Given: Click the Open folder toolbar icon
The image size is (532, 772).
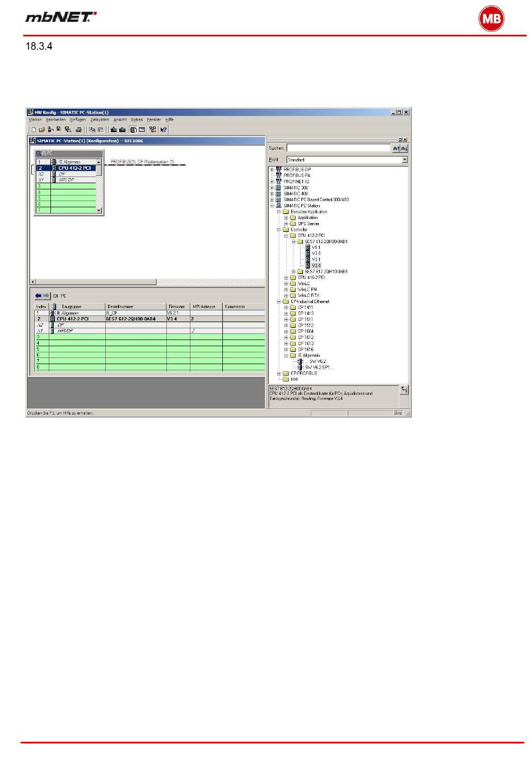Looking at the screenshot, I should point(42,129).
